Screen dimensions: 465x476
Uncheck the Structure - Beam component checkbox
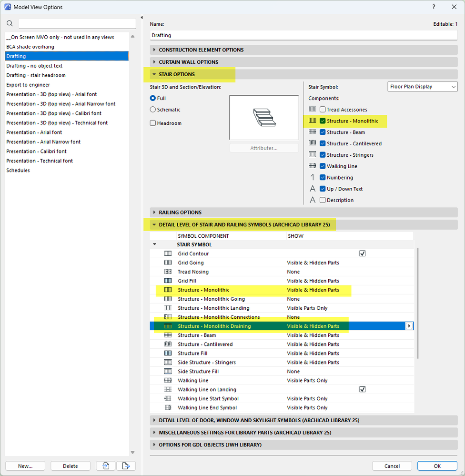323,132
